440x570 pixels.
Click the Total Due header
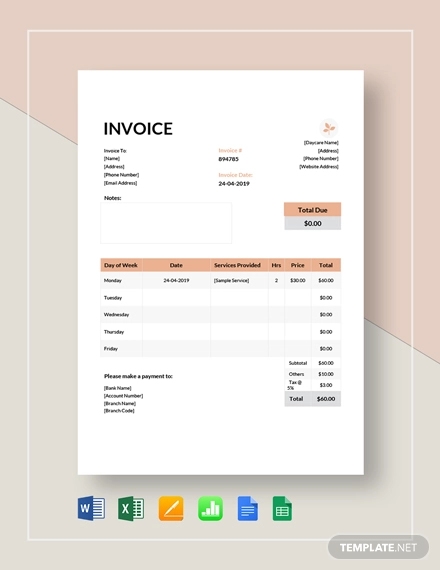[312, 210]
